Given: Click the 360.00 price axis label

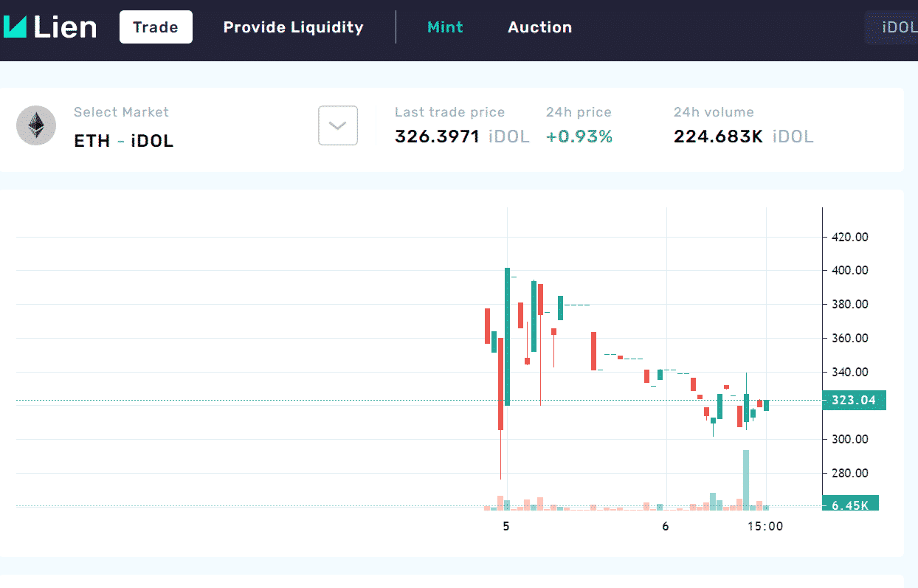Looking at the screenshot, I should click(849, 338).
